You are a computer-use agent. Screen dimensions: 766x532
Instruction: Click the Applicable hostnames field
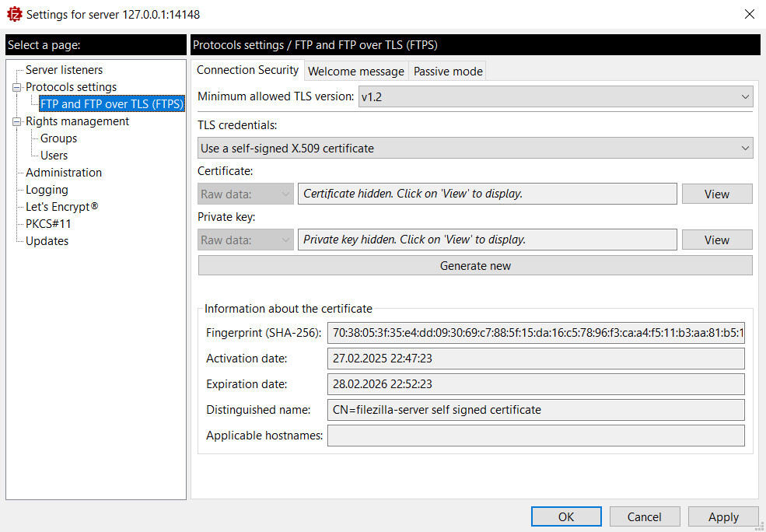tap(536, 436)
